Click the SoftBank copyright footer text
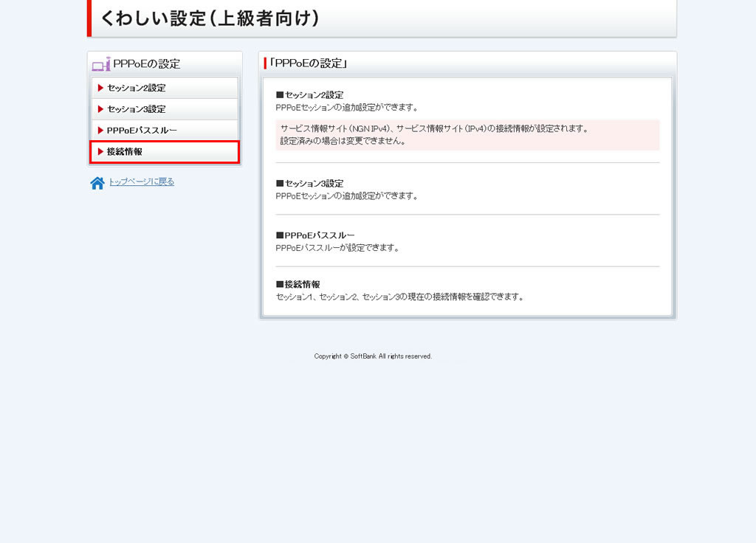756x543 pixels. click(x=373, y=356)
